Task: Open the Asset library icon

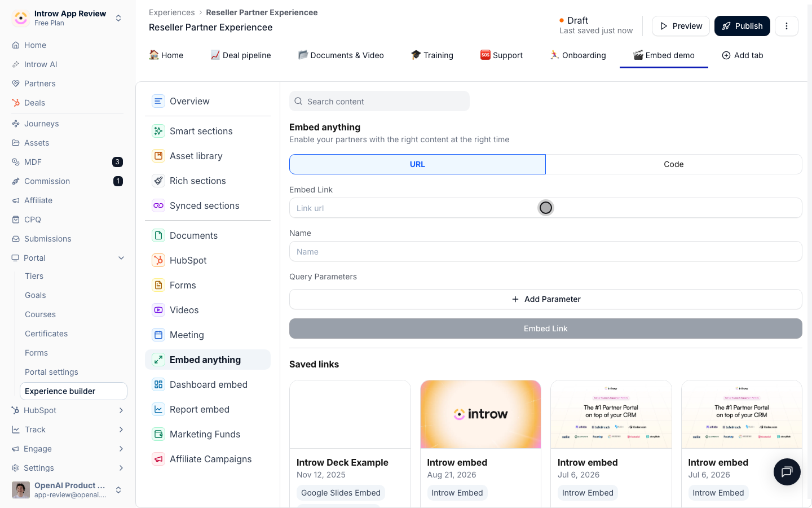Action: click(158, 156)
